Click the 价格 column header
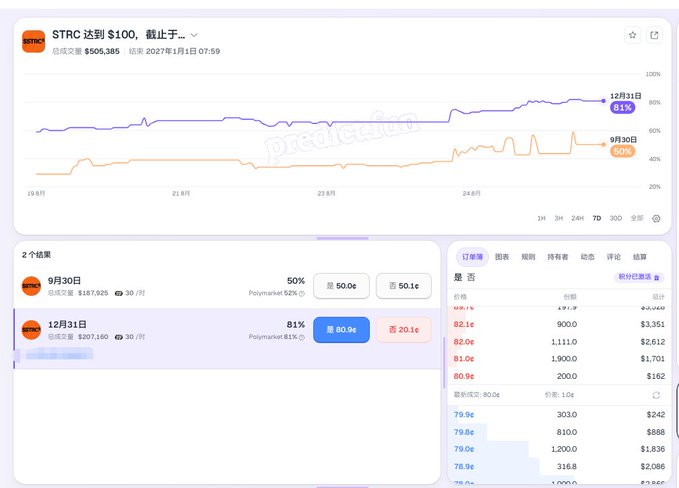This screenshot has width=679, height=488. [459, 297]
